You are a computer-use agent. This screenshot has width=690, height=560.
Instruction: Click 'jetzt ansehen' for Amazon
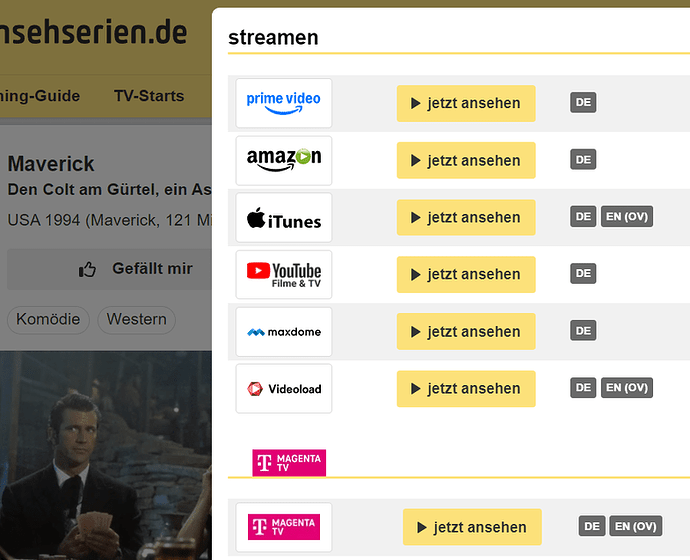pyautogui.click(x=466, y=161)
